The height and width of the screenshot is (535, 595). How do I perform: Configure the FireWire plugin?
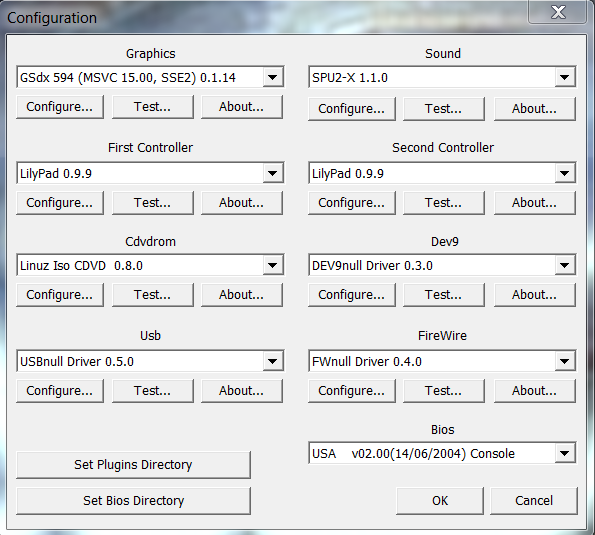point(351,391)
